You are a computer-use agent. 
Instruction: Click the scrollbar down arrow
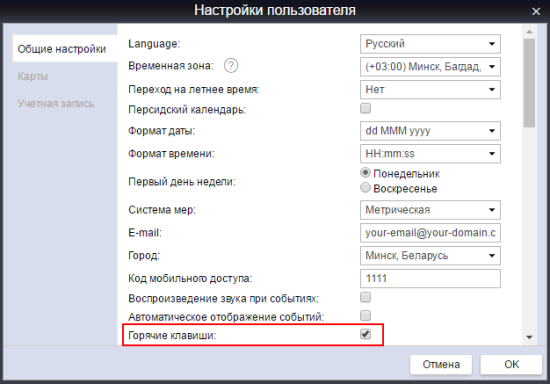coord(529,337)
